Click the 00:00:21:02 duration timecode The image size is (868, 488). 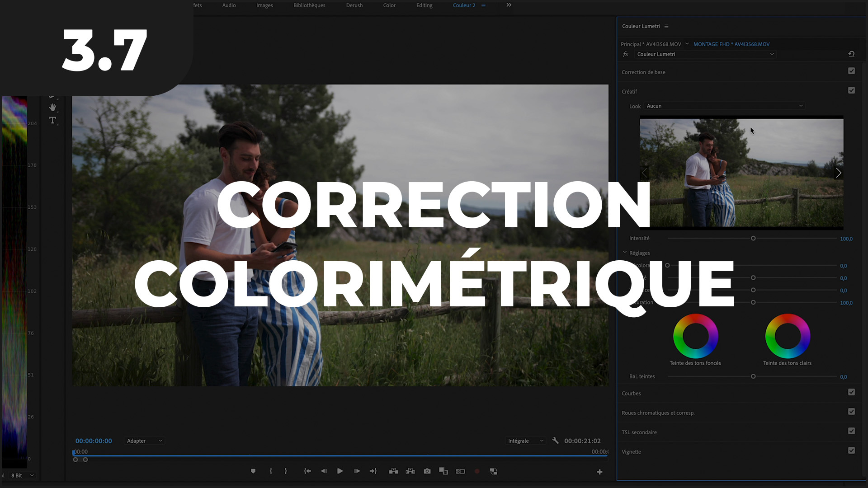[x=582, y=441]
